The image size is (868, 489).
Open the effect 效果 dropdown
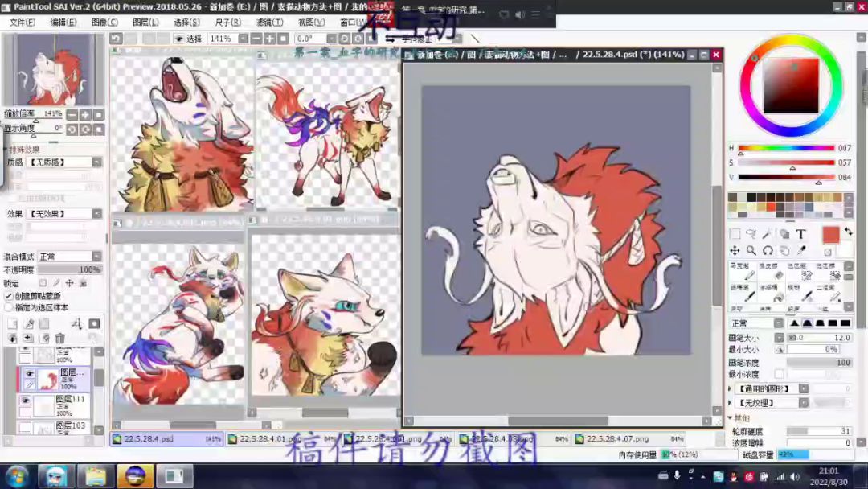97,214
